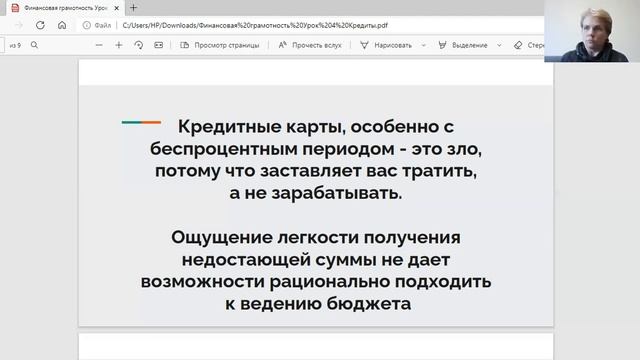
Task: Start 'Прочесть вслух' read aloud
Action: (310, 45)
